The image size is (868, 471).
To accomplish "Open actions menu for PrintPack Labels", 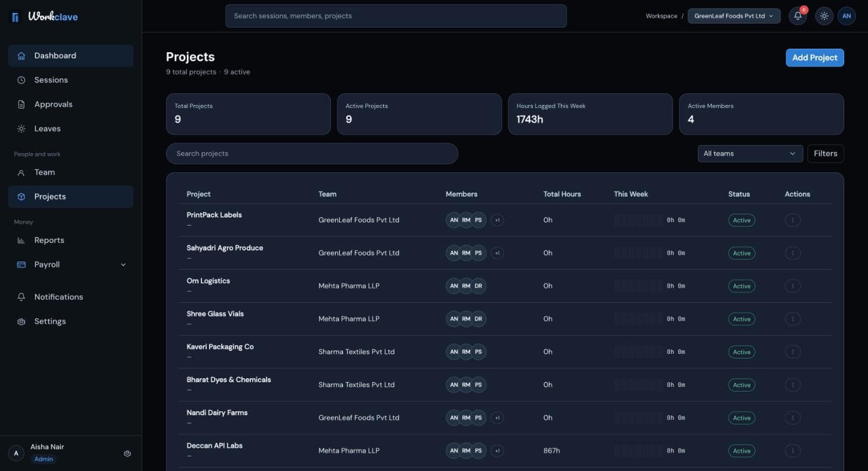I will click(793, 220).
